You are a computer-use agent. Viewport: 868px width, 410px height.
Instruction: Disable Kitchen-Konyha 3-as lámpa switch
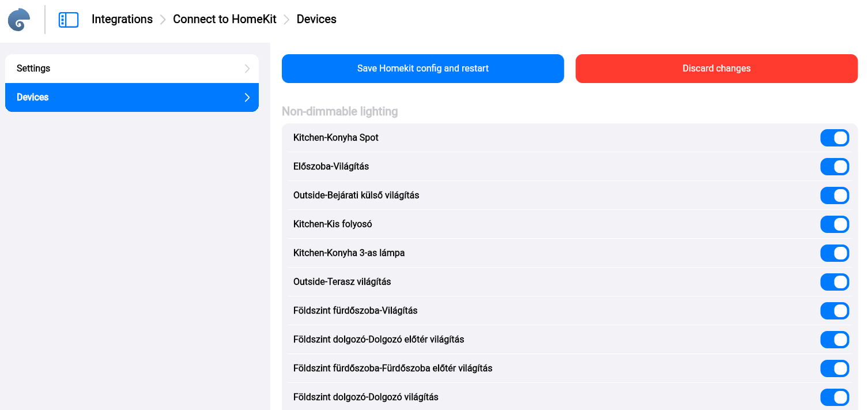(x=834, y=253)
